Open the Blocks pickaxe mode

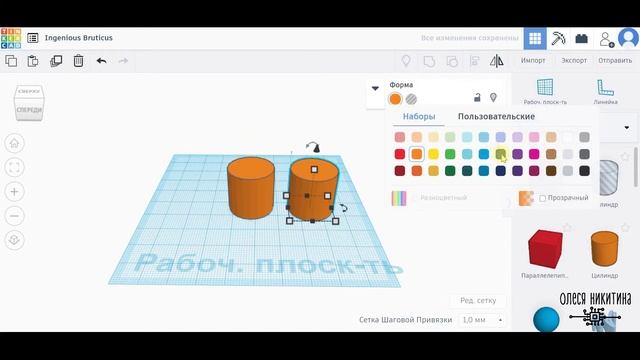click(x=558, y=38)
